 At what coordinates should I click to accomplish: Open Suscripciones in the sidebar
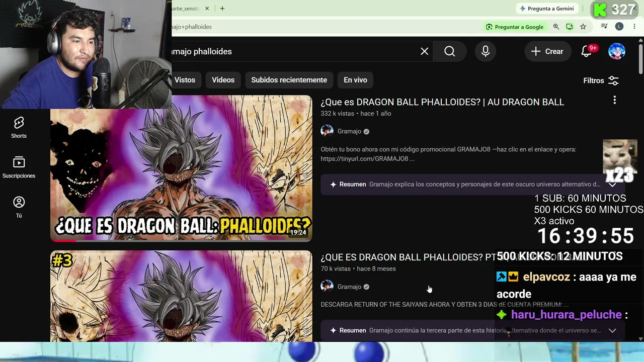(x=19, y=167)
